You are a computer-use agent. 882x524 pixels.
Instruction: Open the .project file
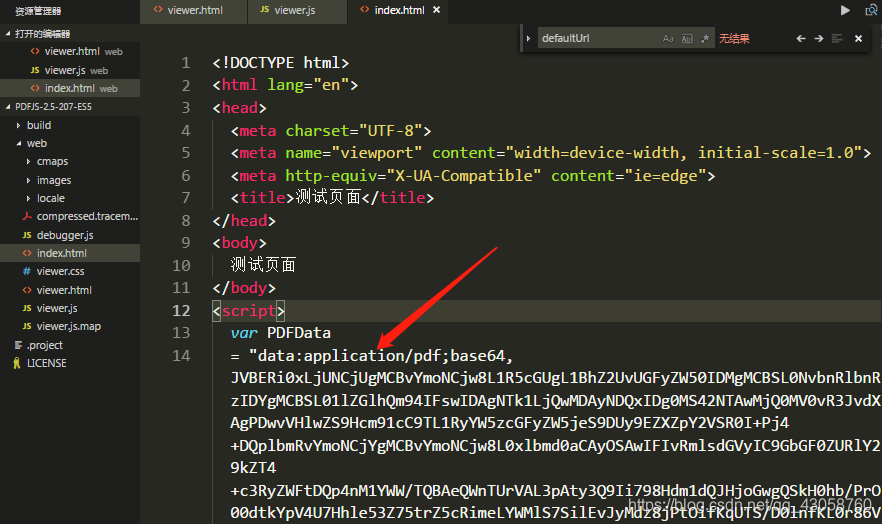click(x=70, y=345)
